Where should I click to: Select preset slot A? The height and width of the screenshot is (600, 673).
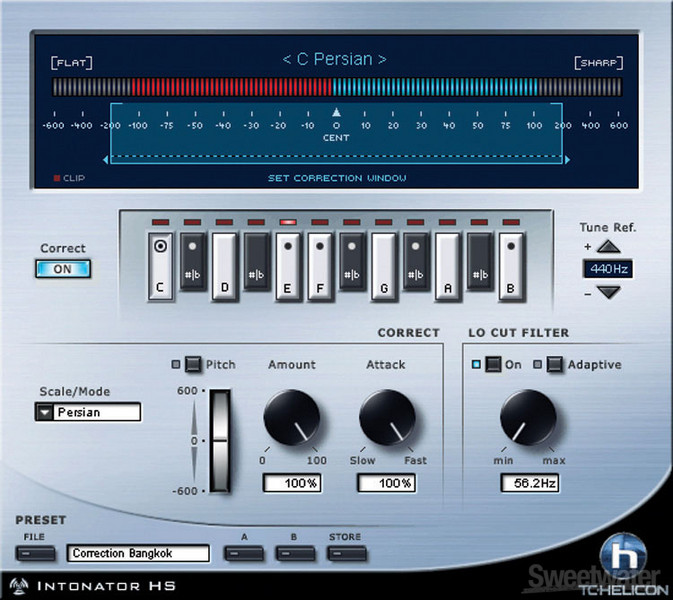coord(243,553)
